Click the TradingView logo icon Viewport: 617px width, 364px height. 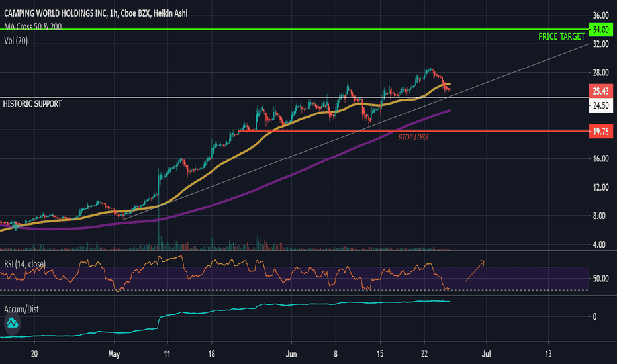tap(12, 323)
